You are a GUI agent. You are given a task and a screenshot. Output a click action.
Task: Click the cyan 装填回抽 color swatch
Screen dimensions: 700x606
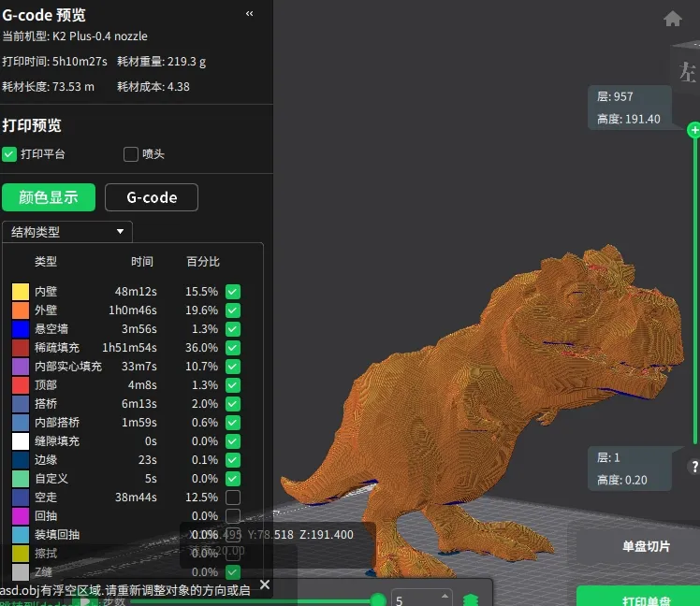click(21, 535)
